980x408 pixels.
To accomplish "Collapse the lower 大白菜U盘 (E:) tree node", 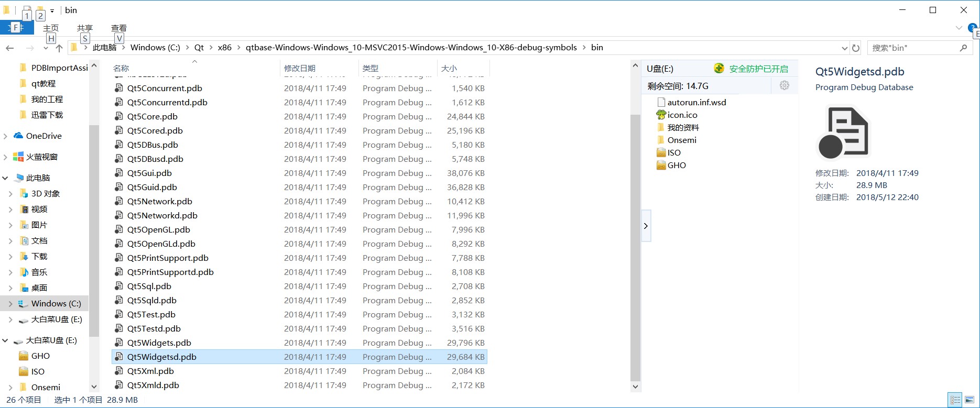I will [5, 340].
